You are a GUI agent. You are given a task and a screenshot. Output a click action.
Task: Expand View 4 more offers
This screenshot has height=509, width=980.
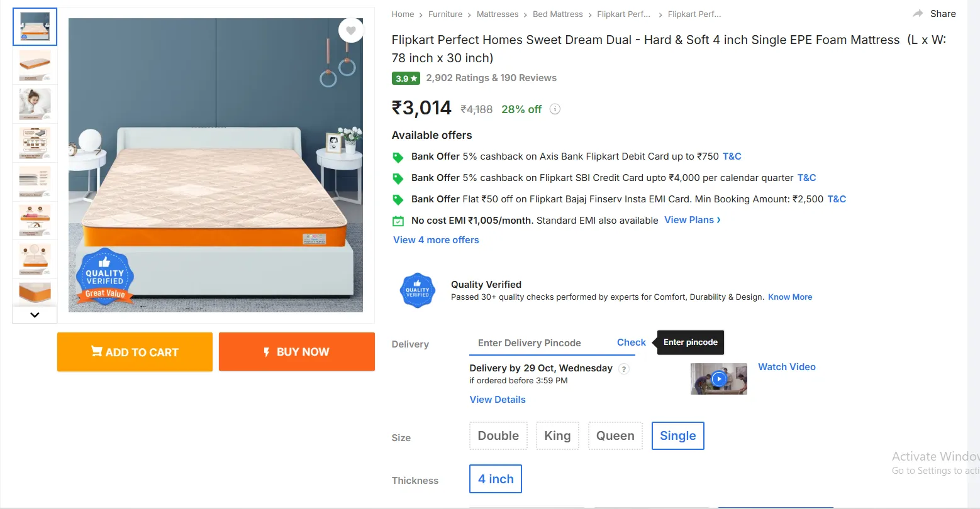[x=436, y=240]
